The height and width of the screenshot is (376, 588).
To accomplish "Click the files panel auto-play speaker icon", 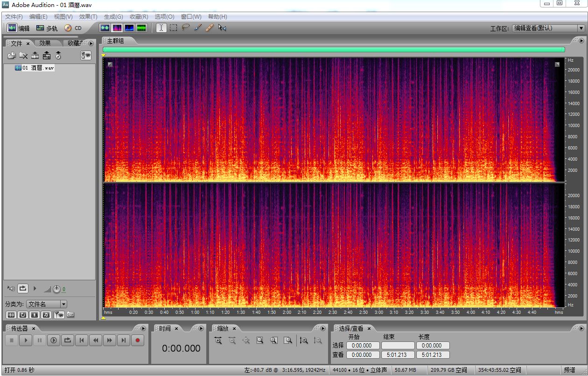I will [11, 289].
